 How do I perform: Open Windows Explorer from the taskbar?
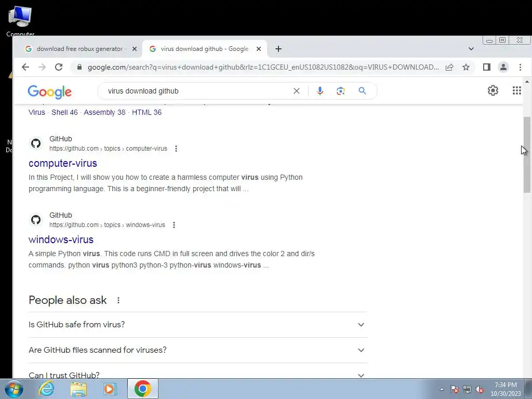coord(78,389)
